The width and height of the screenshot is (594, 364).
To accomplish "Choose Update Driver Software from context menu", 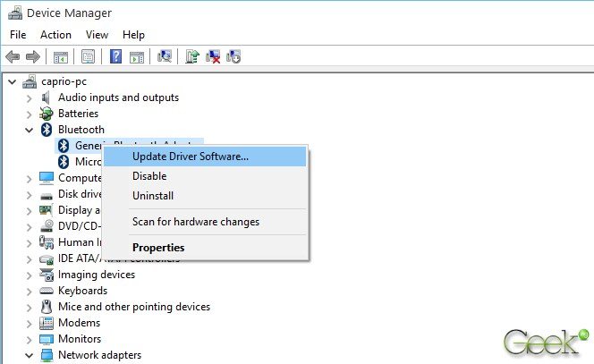I will click(x=190, y=157).
